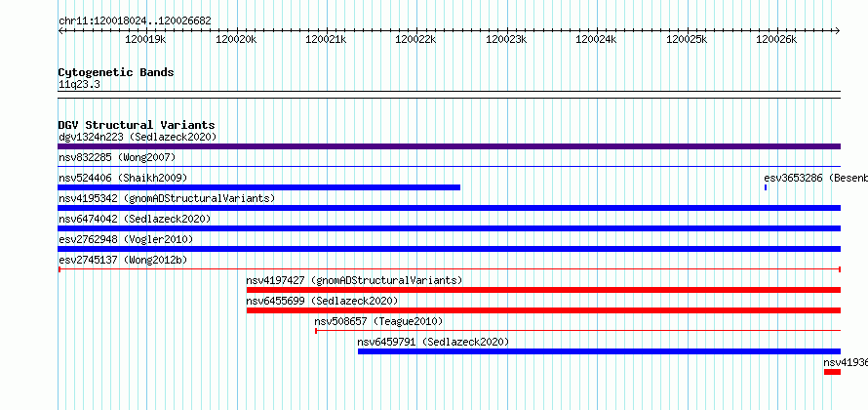Click the blue esv2762948 variant bar

[449, 249]
